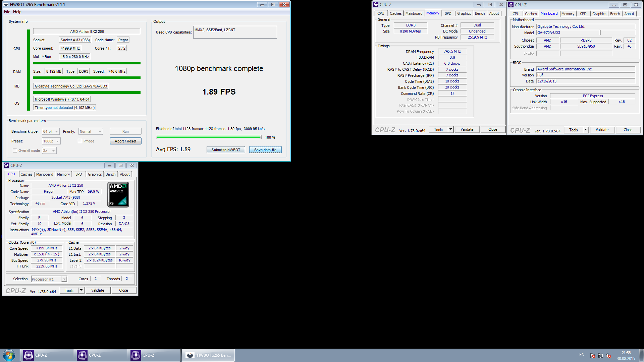The image size is (644, 362).
Task: Click Submit to HWBOT button
Action: click(x=226, y=150)
